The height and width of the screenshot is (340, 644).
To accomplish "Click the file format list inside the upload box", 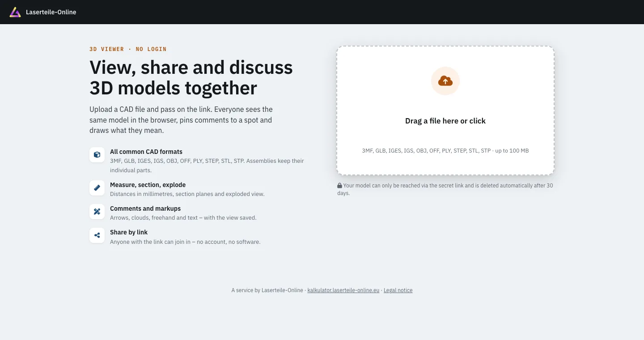I will (x=445, y=151).
